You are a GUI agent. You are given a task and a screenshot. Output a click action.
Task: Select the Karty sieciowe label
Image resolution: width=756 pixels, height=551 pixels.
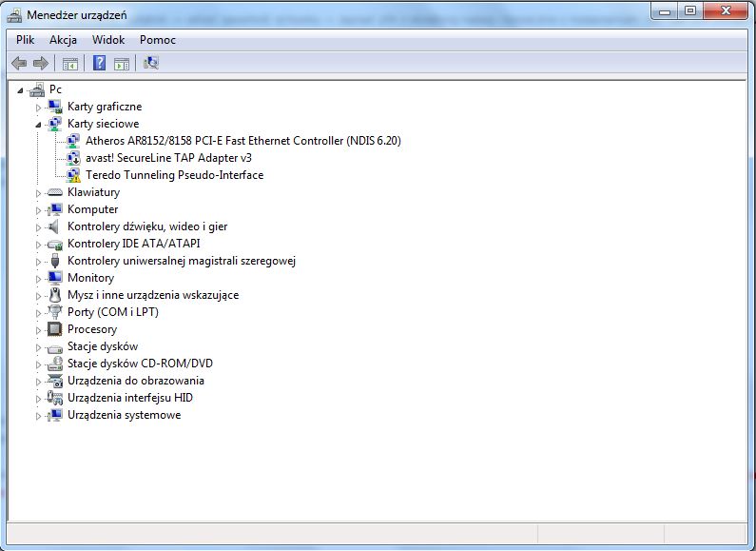point(104,124)
